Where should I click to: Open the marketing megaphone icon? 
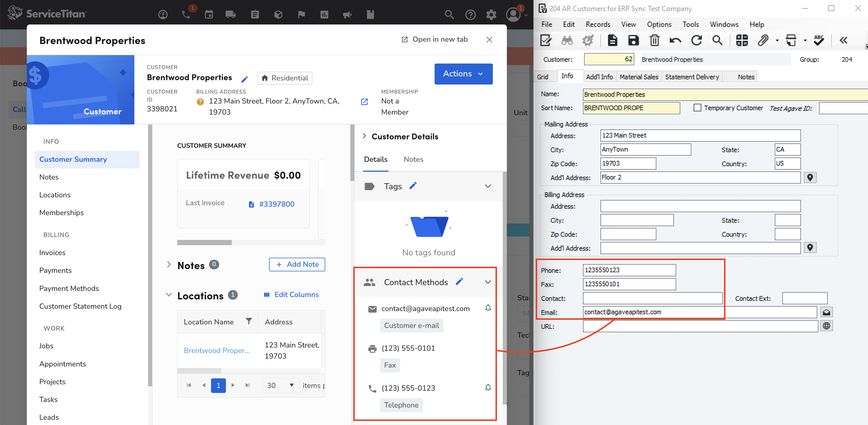(347, 15)
